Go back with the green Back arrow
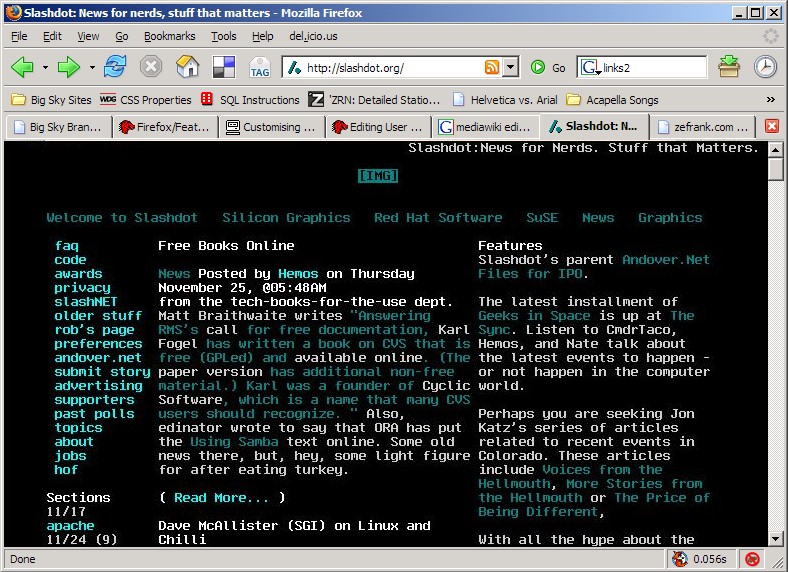The image size is (788, 572). [x=22, y=67]
